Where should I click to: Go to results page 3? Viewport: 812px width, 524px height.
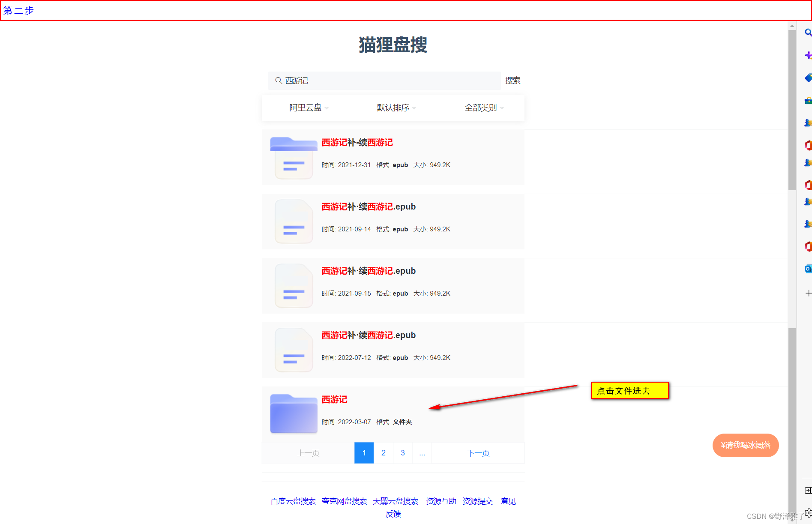pyautogui.click(x=403, y=453)
